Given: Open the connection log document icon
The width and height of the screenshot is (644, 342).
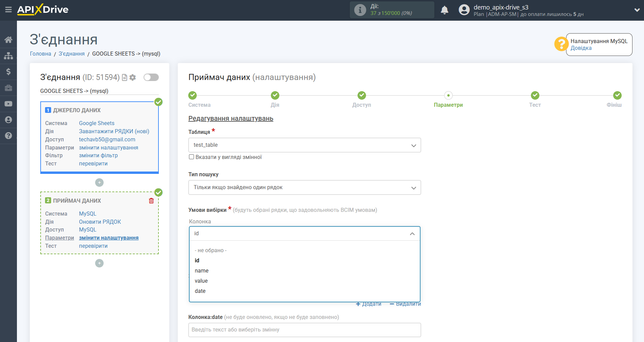Looking at the screenshot, I should point(125,78).
